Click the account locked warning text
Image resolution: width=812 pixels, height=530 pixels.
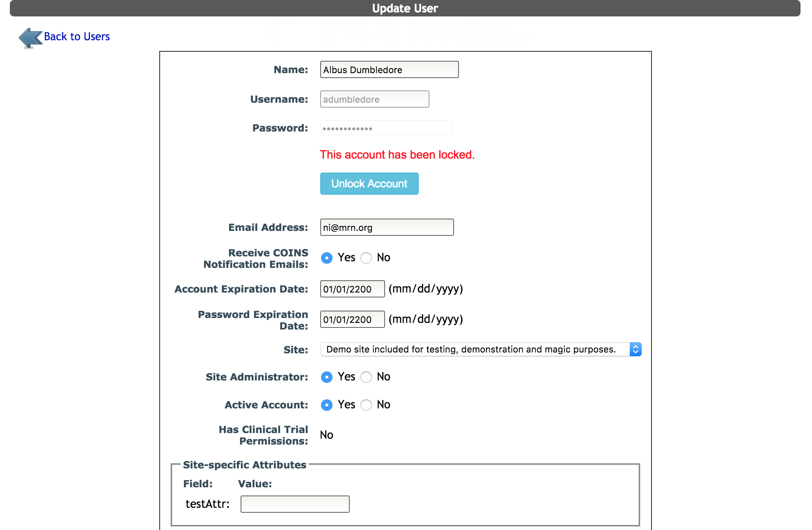coord(397,154)
